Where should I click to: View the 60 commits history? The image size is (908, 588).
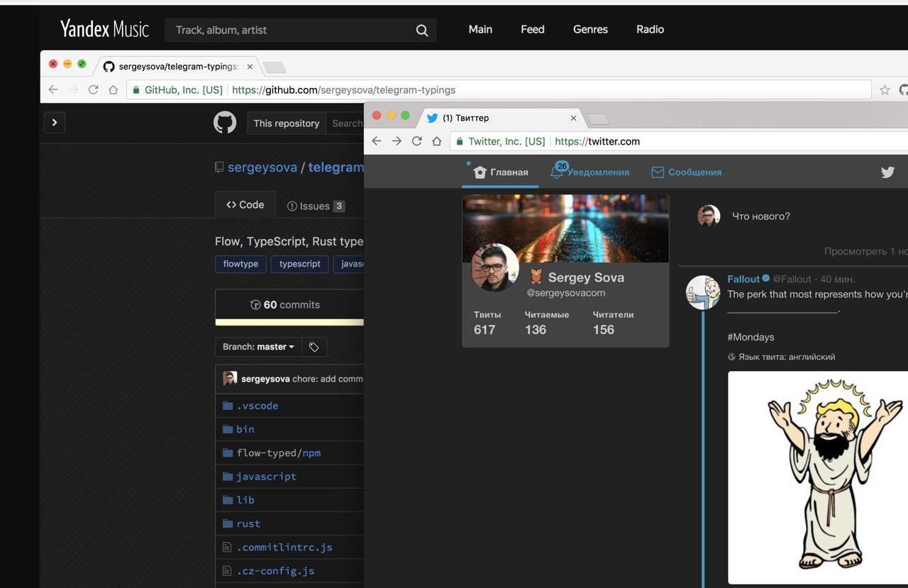pos(285,305)
